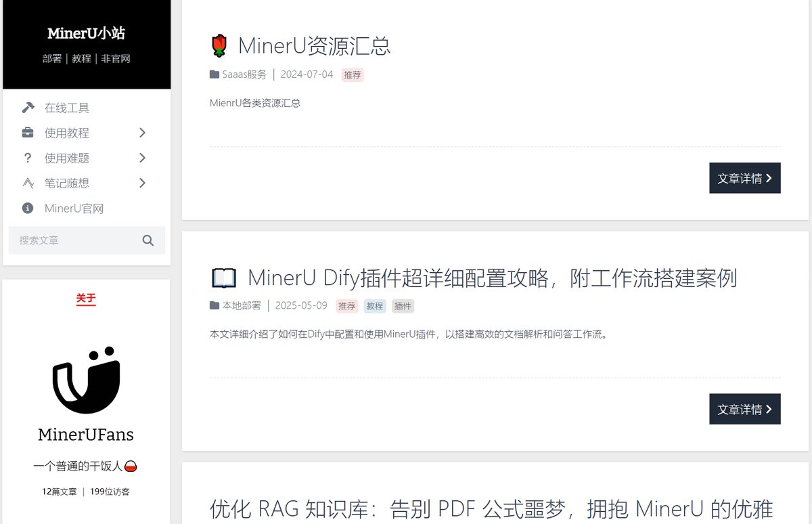Click the briefcase icon beside 使用教程

(28, 133)
